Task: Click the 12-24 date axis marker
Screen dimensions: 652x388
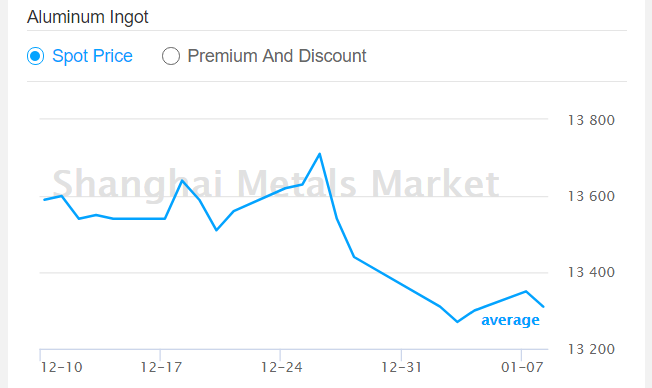Action: pyautogui.click(x=282, y=367)
